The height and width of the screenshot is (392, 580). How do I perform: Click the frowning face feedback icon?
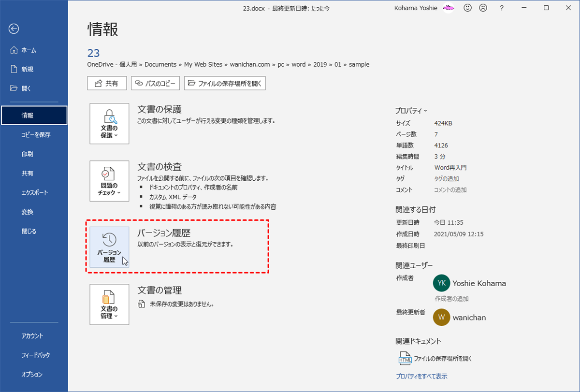(x=483, y=8)
